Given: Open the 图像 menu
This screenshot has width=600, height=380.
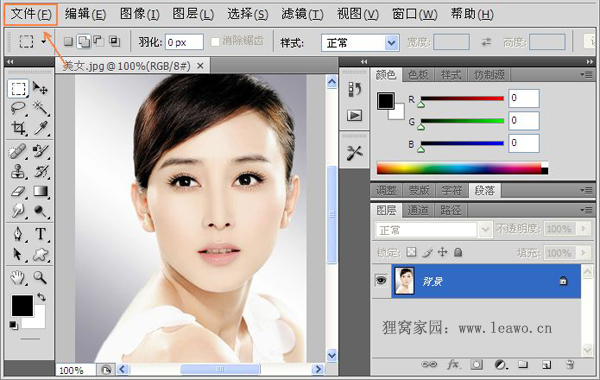Looking at the screenshot, I should 139,14.
